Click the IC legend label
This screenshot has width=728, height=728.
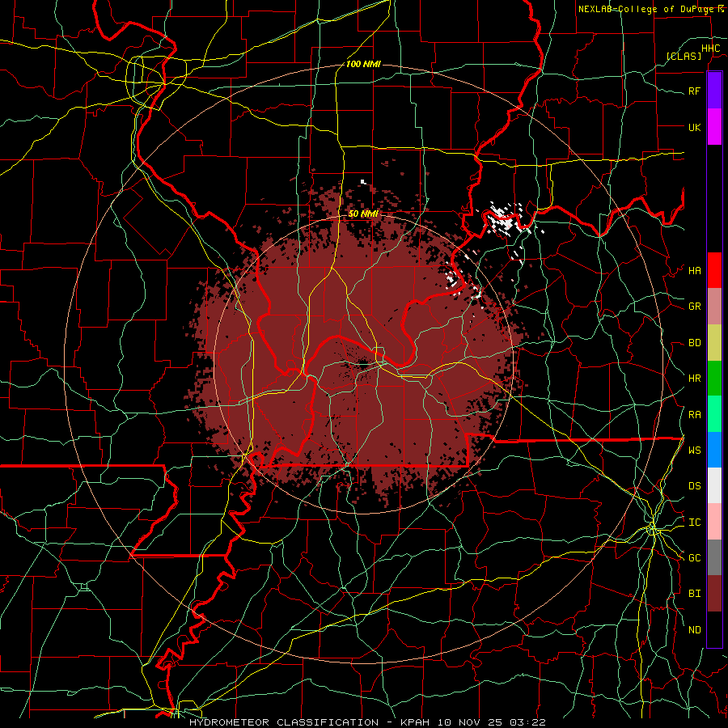point(694,523)
